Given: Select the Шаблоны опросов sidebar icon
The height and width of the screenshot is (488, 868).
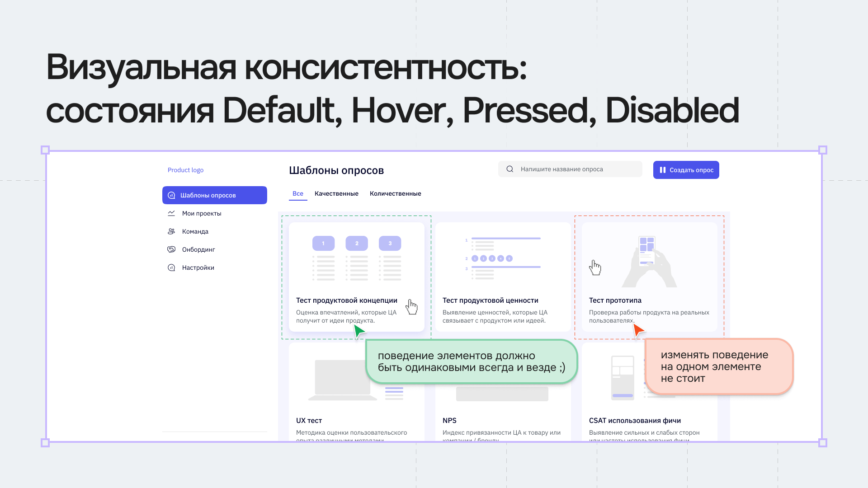Looking at the screenshot, I should click(x=171, y=195).
